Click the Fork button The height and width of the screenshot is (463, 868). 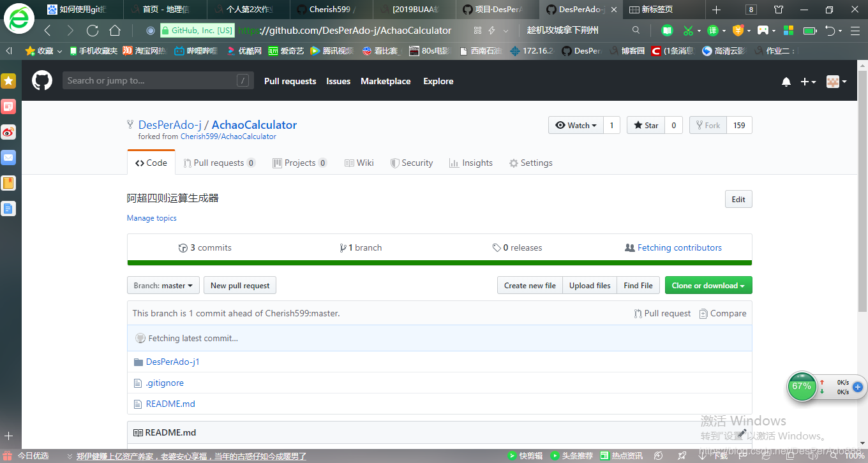click(x=707, y=125)
